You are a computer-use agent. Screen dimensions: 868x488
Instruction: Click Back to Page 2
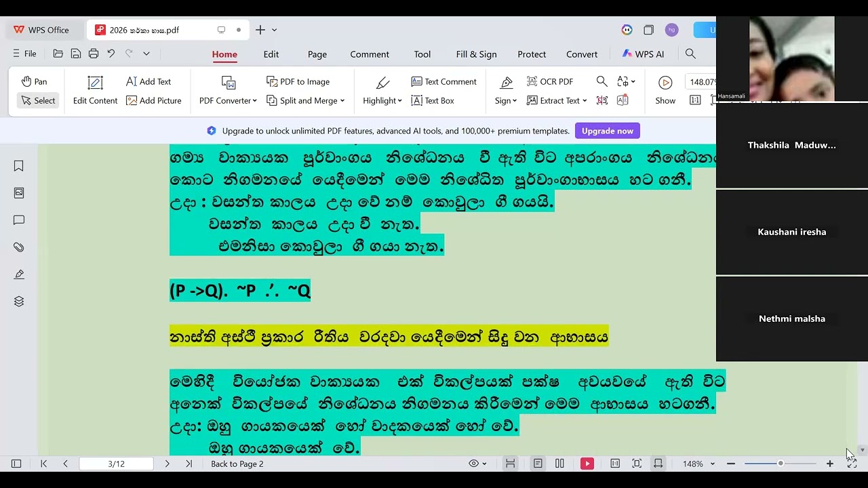[x=237, y=464]
